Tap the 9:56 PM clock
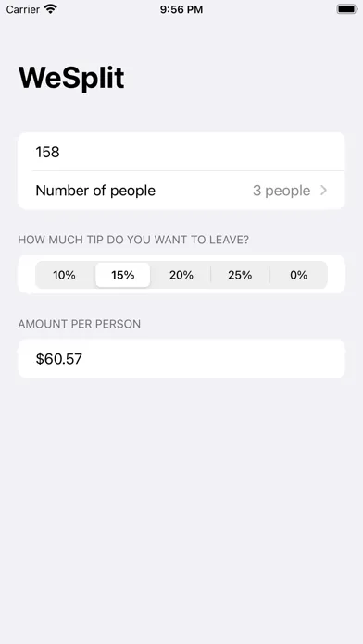 [x=181, y=9]
